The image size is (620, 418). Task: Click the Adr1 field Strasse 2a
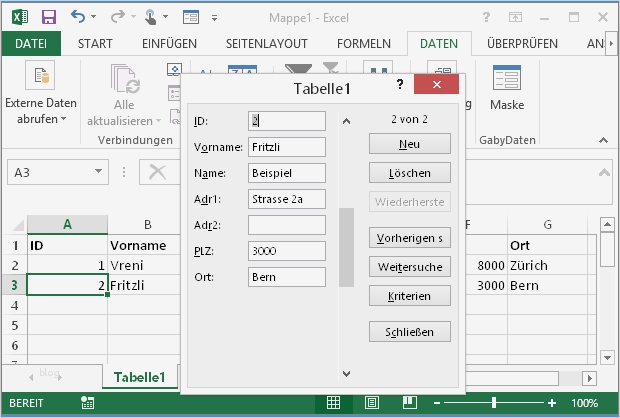287,199
